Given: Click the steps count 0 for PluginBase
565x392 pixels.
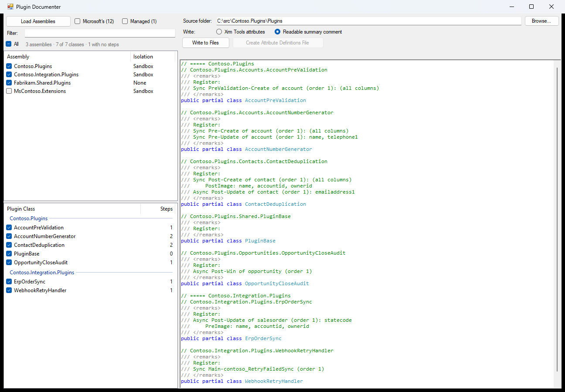Looking at the screenshot, I should click(x=171, y=254).
